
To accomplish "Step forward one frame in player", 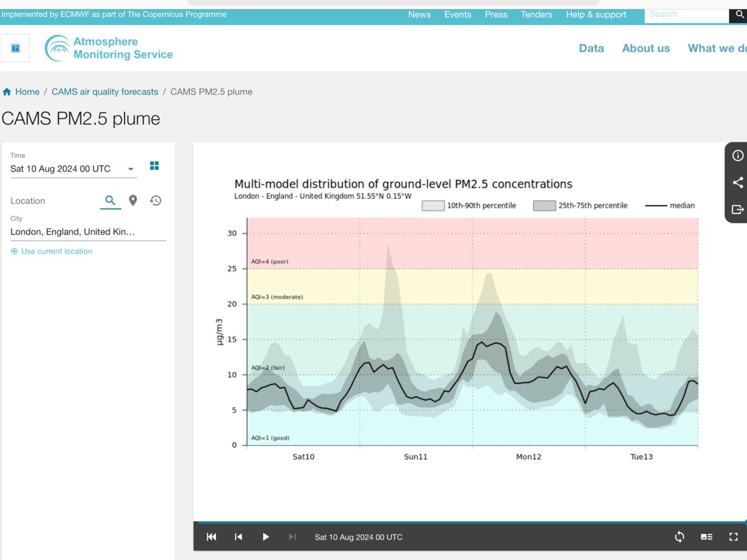I will pyautogui.click(x=293, y=537).
